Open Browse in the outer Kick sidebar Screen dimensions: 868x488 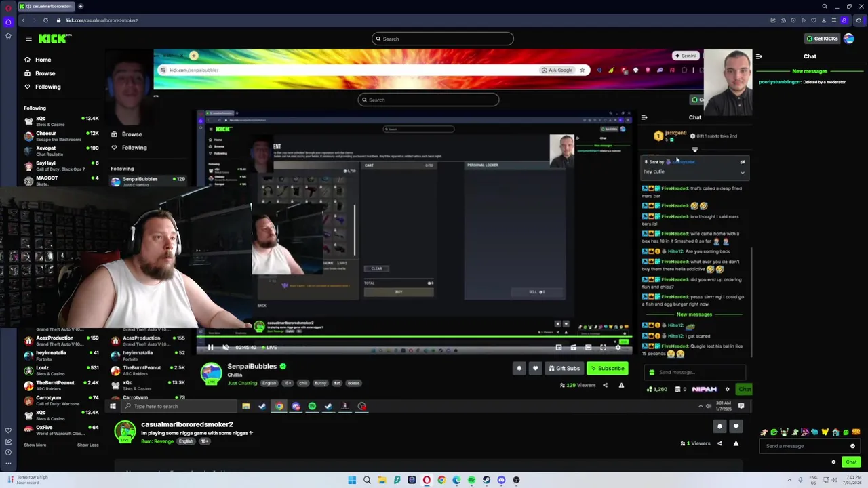pyautogui.click(x=45, y=73)
